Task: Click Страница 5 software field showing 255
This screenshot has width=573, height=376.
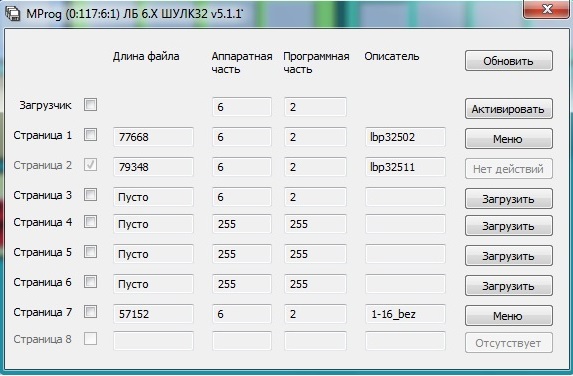Action: click(315, 254)
